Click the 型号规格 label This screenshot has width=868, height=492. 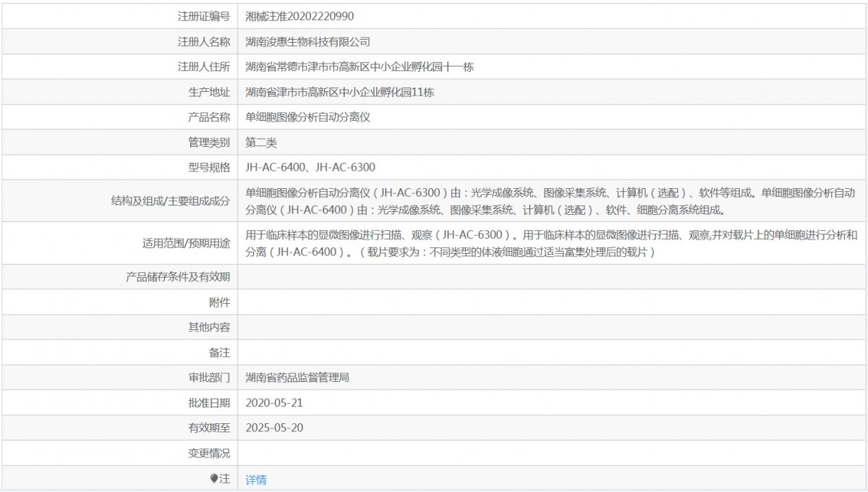(x=209, y=167)
